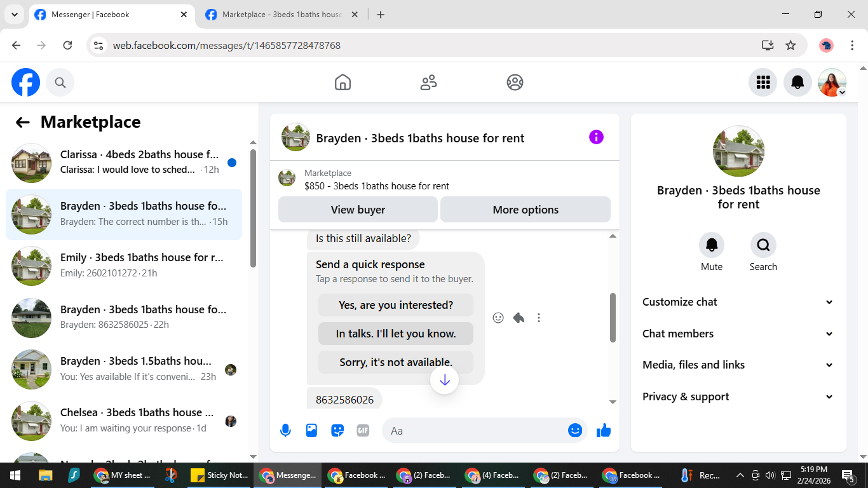Image resolution: width=868 pixels, height=488 pixels.
Task: Expand Privacy & support section
Action: 738,396
